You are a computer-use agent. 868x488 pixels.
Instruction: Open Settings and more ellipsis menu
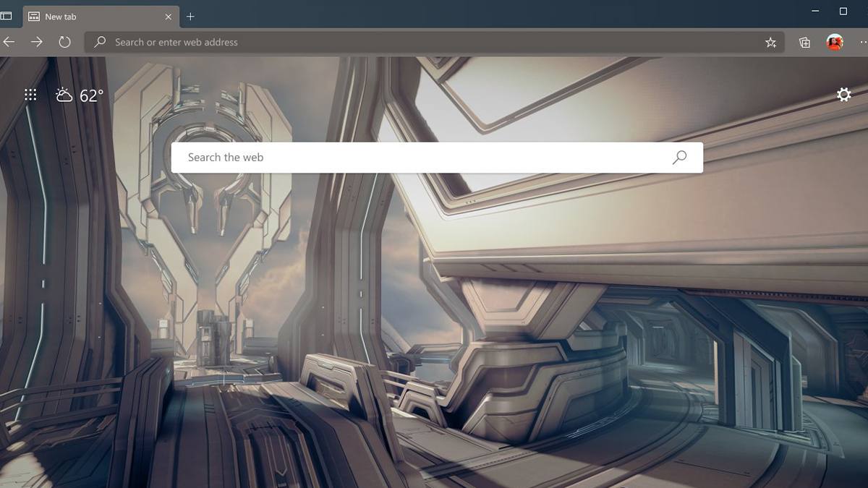[863, 43]
